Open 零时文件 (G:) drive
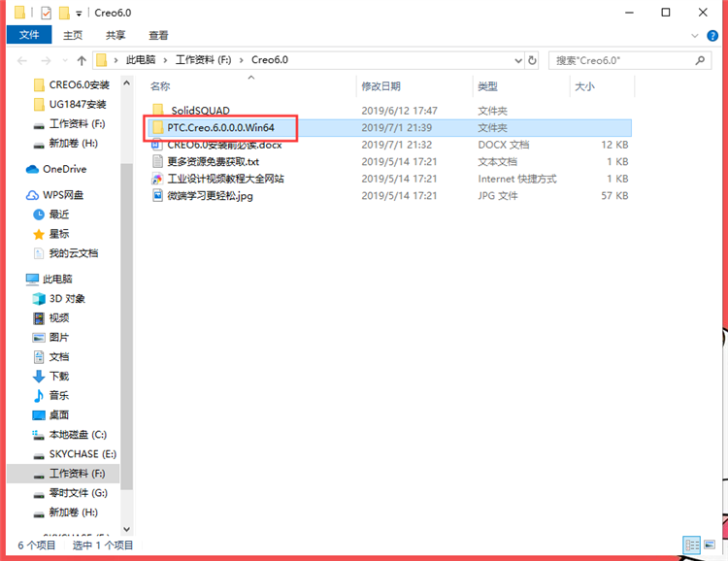 [79, 493]
